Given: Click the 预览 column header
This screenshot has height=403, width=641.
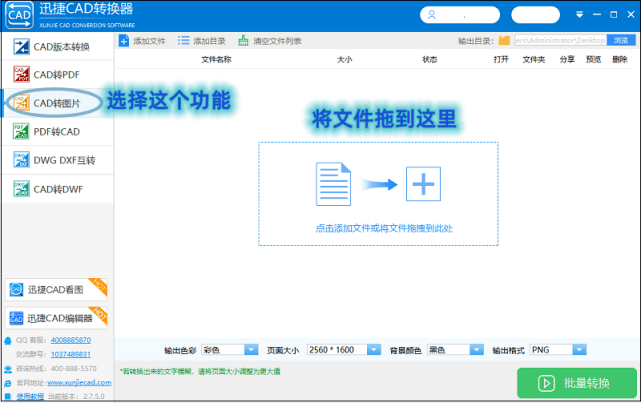Looking at the screenshot, I should pos(593,60).
